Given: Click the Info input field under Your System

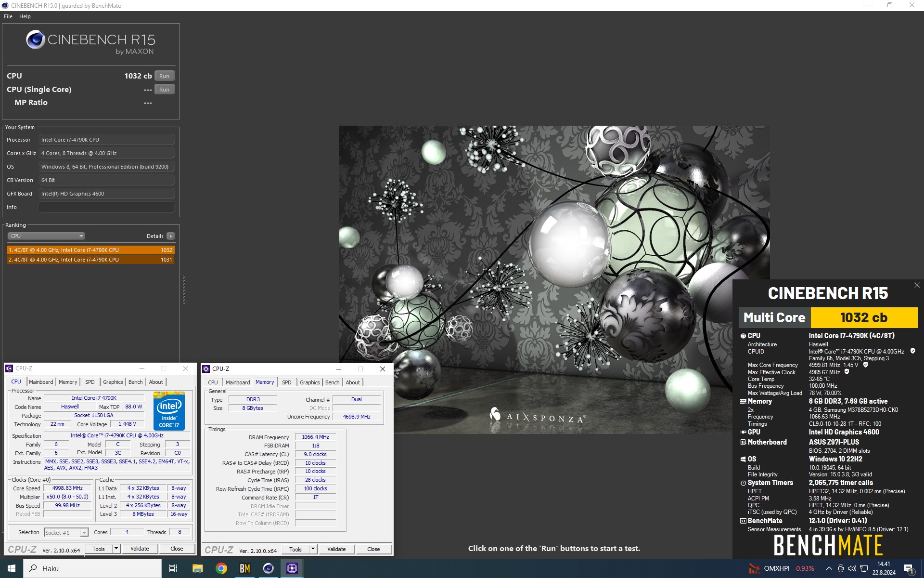Looking at the screenshot, I should coord(107,207).
